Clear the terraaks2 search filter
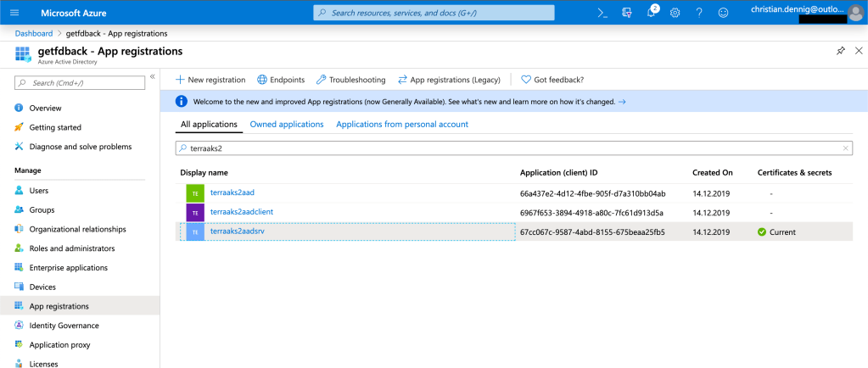The width and height of the screenshot is (868, 368). (x=845, y=148)
